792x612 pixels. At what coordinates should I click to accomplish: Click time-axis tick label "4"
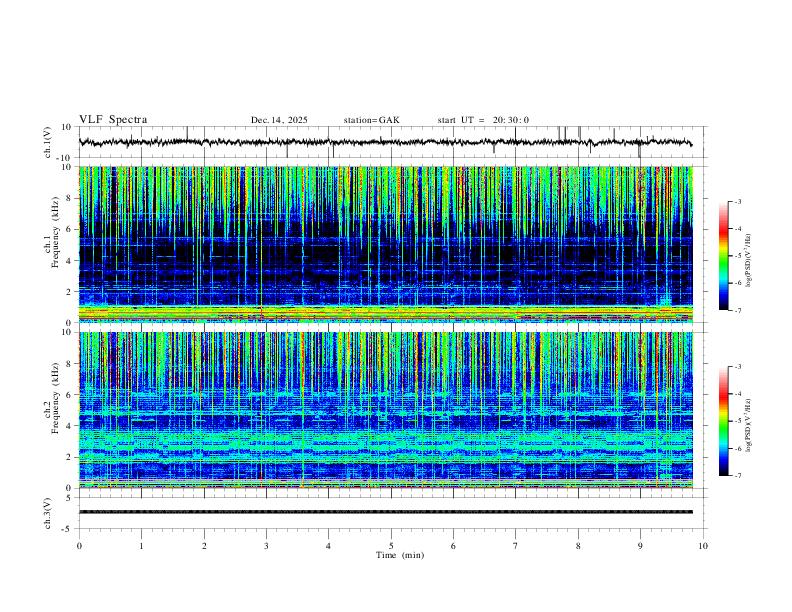tap(328, 546)
